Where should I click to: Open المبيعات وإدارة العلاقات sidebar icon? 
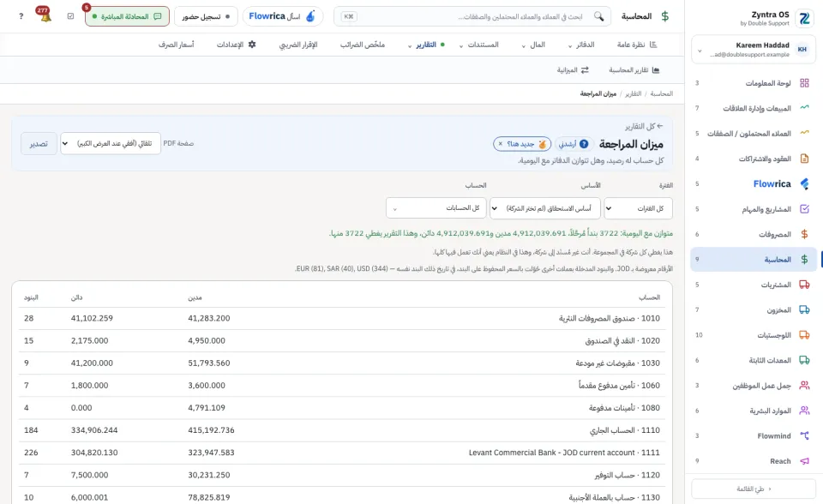tap(804, 108)
